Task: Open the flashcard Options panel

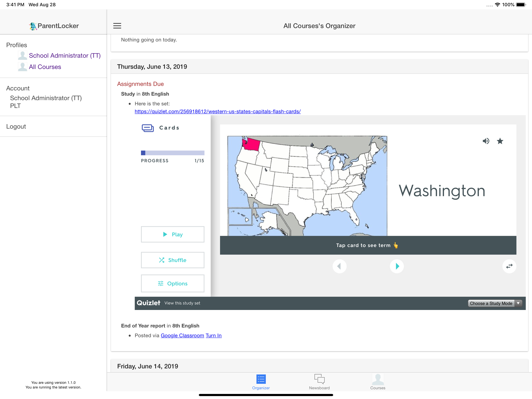Action: pyautogui.click(x=173, y=283)
